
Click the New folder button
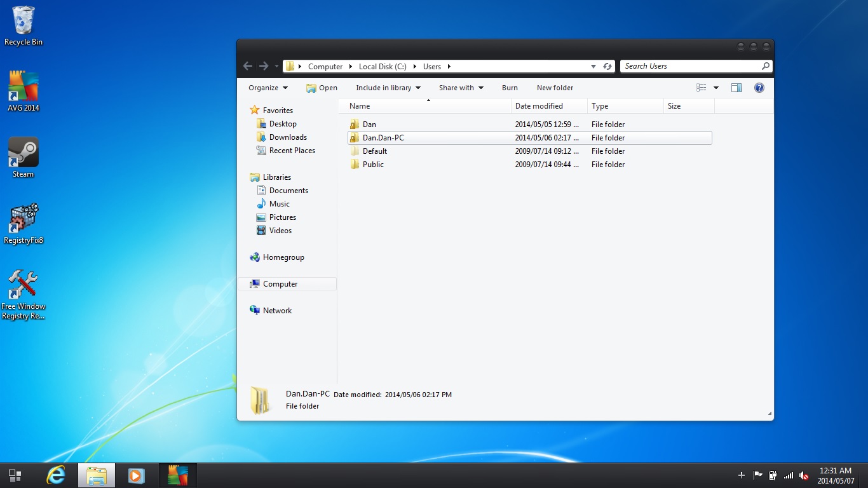(x=555, y=88)
